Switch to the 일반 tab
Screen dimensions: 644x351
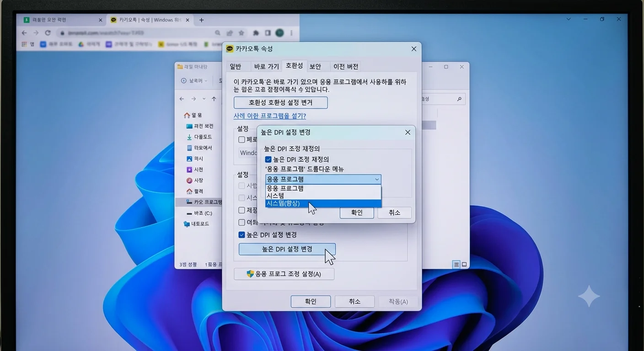point(236,66)
